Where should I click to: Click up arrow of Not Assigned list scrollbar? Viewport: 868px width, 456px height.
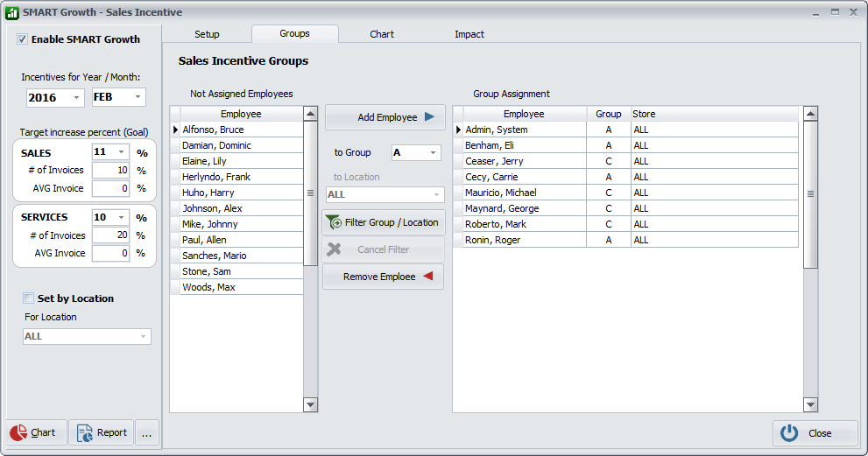coord(311,114)
